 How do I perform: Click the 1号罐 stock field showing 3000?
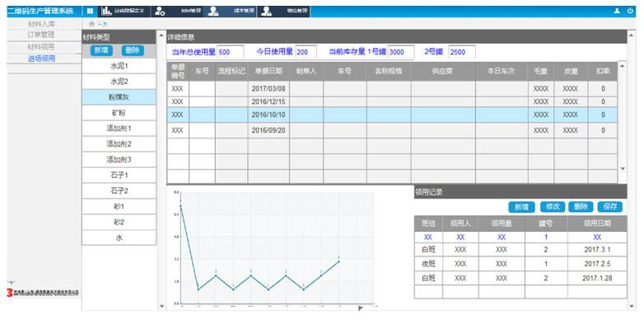(x=401, y=52)
